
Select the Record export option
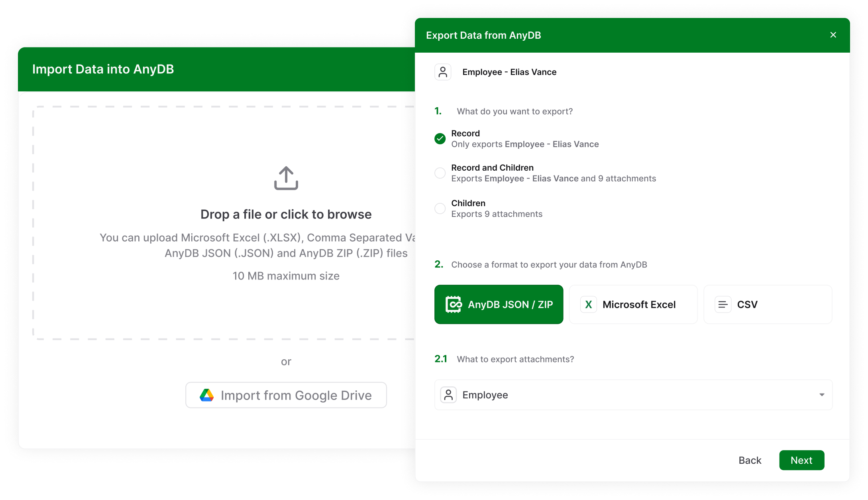tap(440, 139)
